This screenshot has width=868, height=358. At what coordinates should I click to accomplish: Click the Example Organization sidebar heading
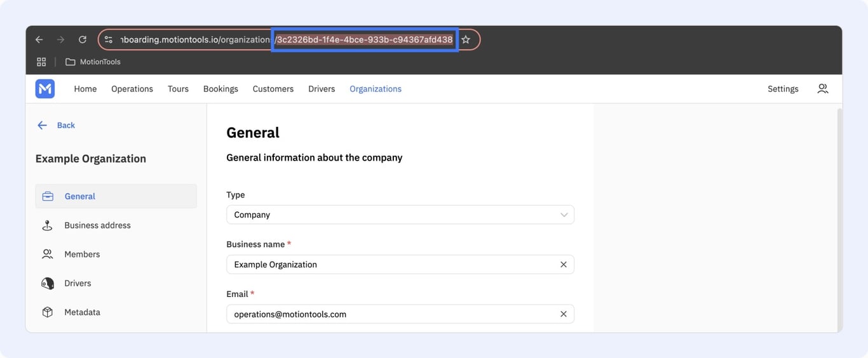tap(91, 159)
